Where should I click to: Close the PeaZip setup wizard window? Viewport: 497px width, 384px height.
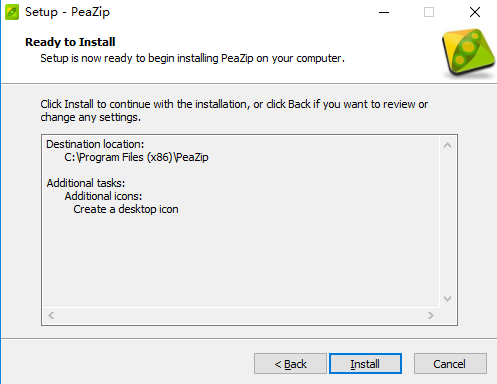click(475, 12)
